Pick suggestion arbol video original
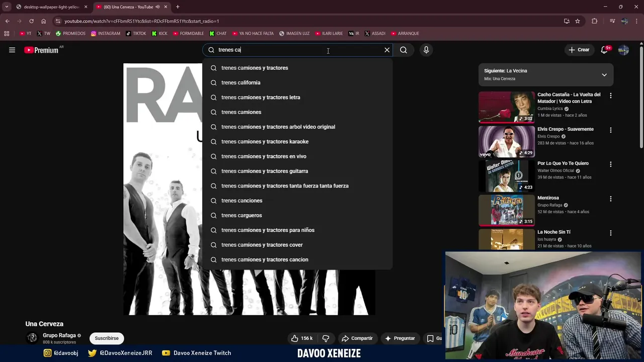 [297, 127]
